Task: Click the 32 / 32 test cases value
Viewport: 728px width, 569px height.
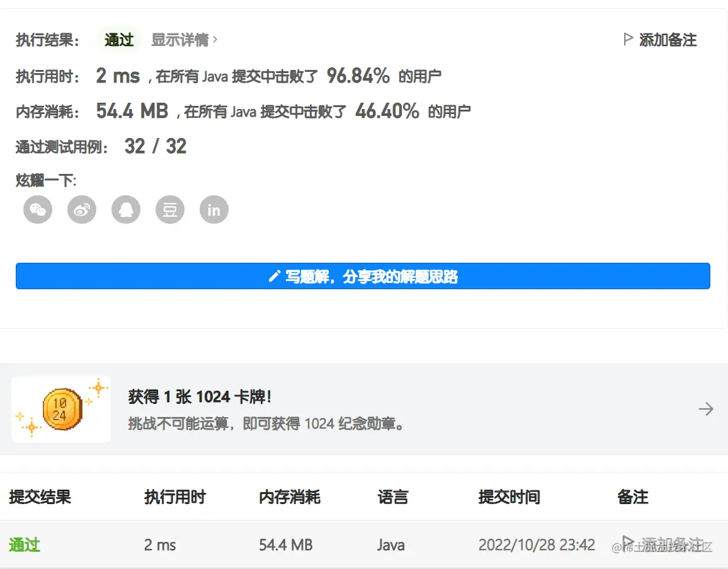Action: pyautogui.click(x=156, y=146)
